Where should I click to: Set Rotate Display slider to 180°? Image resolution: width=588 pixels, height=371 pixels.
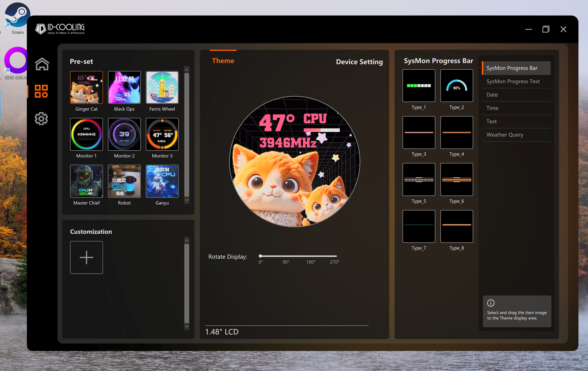click(x=311, y=256)
